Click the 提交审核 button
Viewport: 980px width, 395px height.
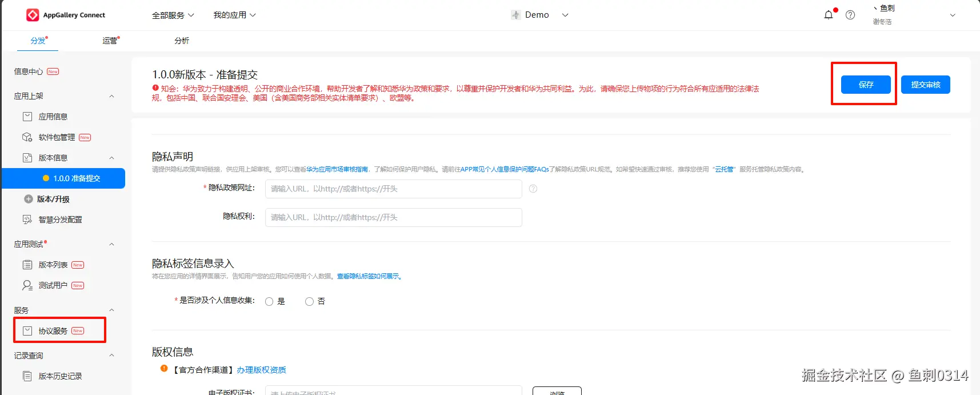pyautogui.click(x=926, y=85)
